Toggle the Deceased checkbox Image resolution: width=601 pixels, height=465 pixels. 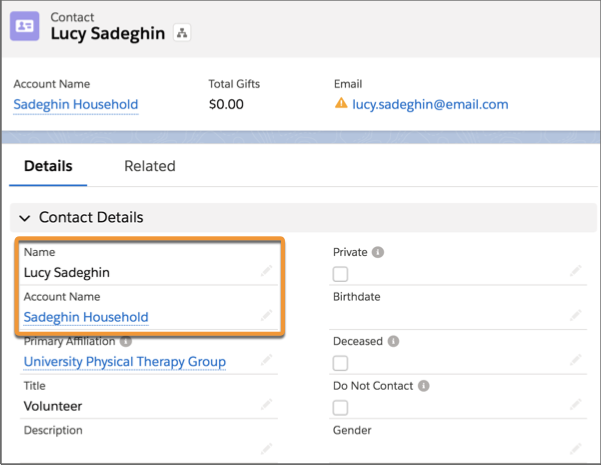[340, 363]
